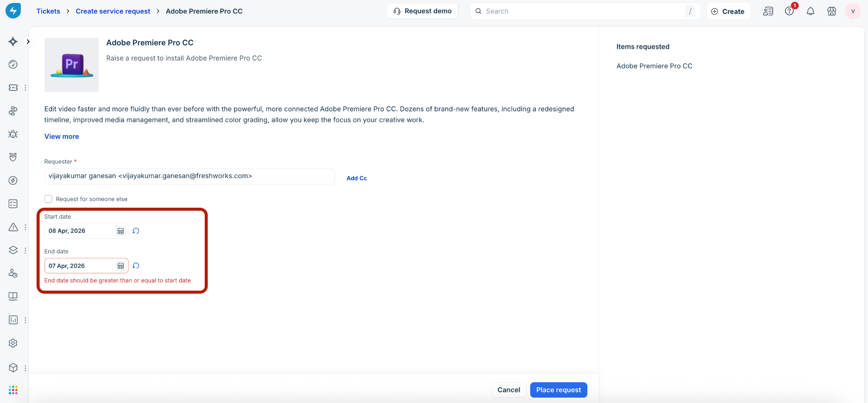Open the Analytics chart icon
Viewport: 868px width, 403px height.
click(x=13, y=320)
